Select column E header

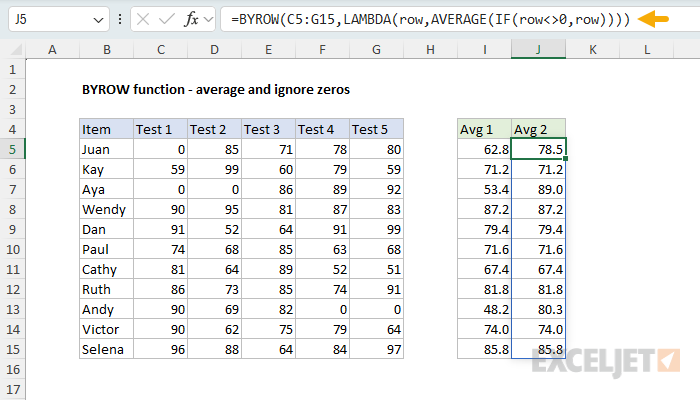[269, 50]
